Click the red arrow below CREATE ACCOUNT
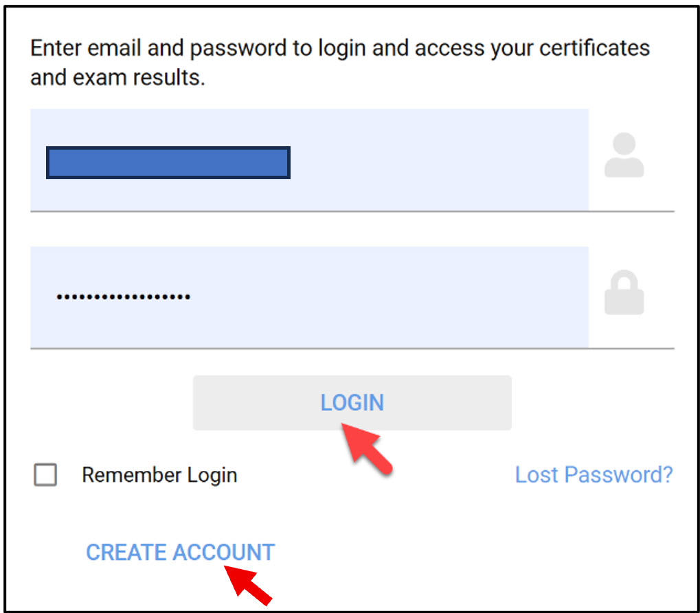700x613 pixels. (248, 583)
